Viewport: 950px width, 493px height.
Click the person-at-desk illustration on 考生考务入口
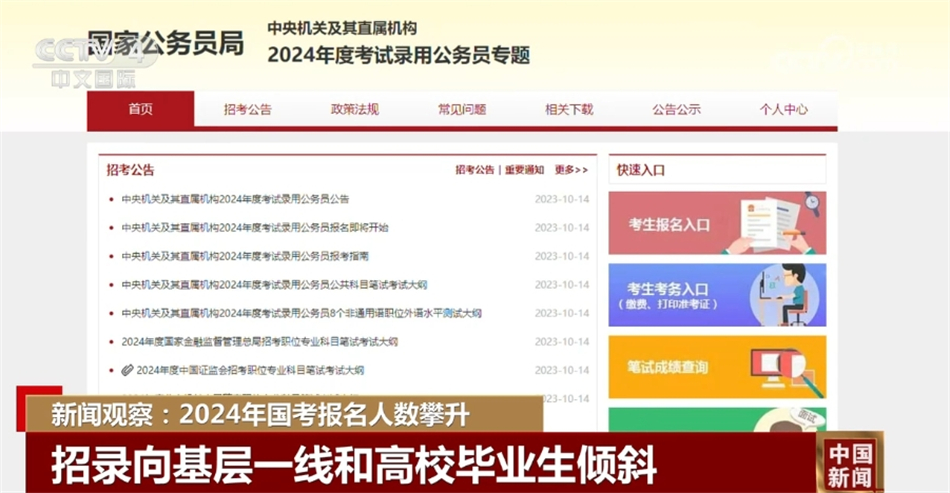click(x=785, y=295)
